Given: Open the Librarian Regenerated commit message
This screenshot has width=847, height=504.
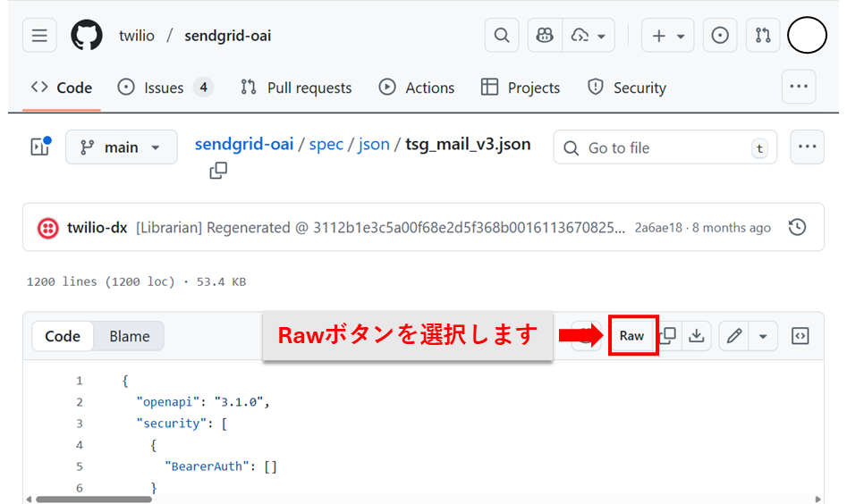Looking at the screenshot, I should click(380, 228).
